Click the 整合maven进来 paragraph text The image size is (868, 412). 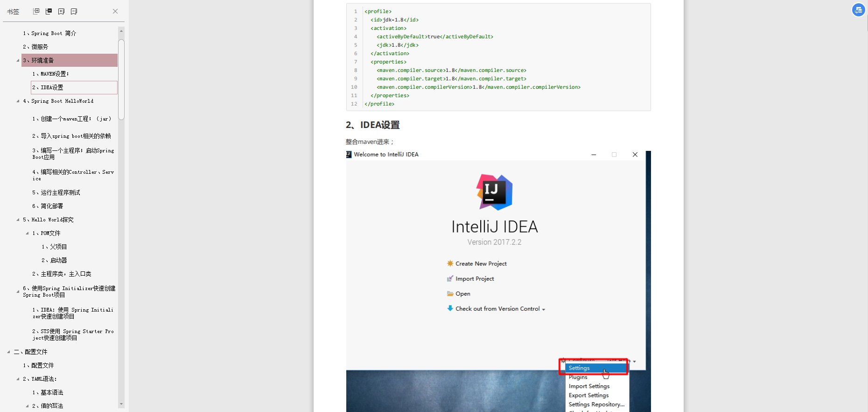point(369,142)
